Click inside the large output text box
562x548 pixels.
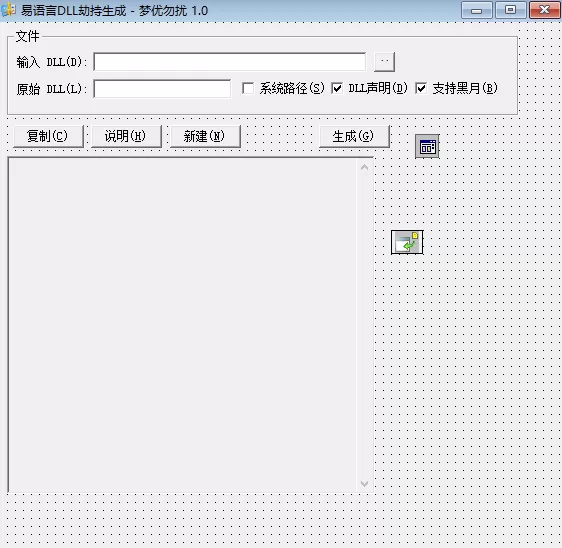pyautogui.click(x=183, y=325)
